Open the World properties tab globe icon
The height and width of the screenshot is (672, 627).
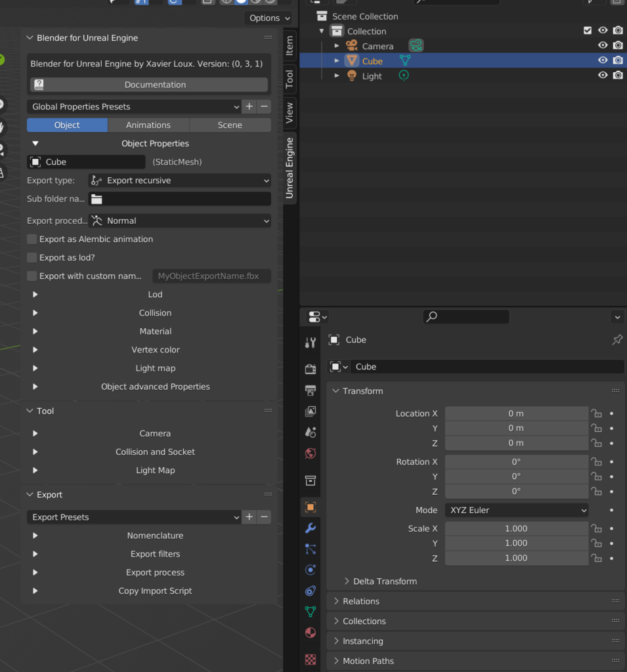click(x=311, y=453)
